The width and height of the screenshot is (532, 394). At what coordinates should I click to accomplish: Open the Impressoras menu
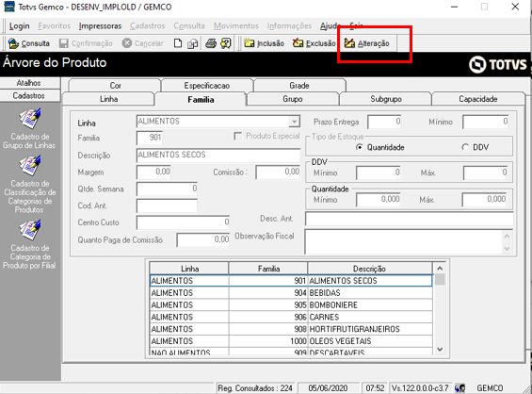tap(100, 26)
